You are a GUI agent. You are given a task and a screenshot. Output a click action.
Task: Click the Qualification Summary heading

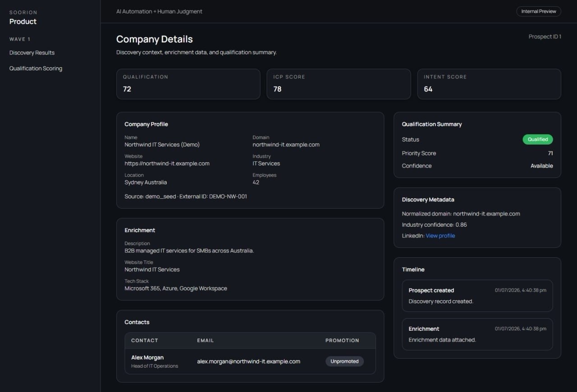coord(432,124)
